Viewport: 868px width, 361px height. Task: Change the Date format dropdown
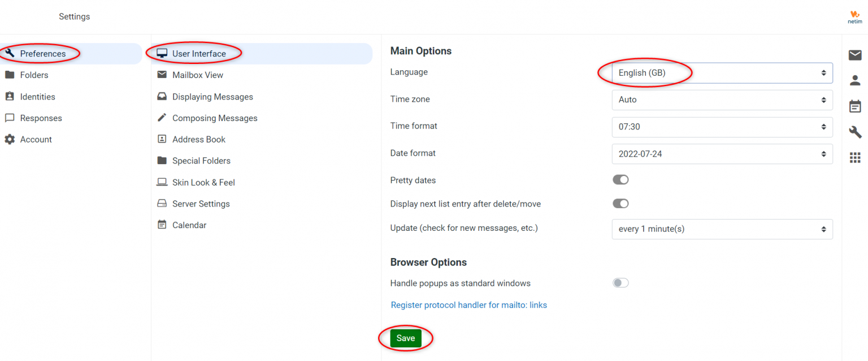click(x=722, y=153)
